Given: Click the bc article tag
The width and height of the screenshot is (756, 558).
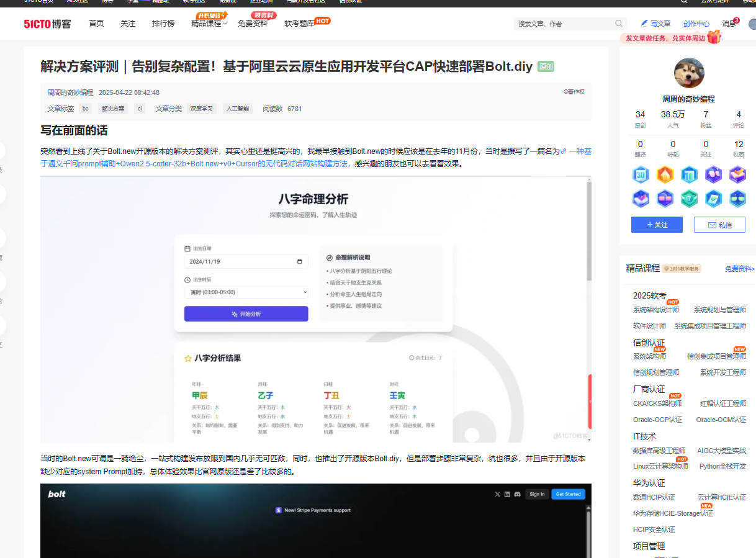Looking at the screenshot, I should [x=86, y=109].
